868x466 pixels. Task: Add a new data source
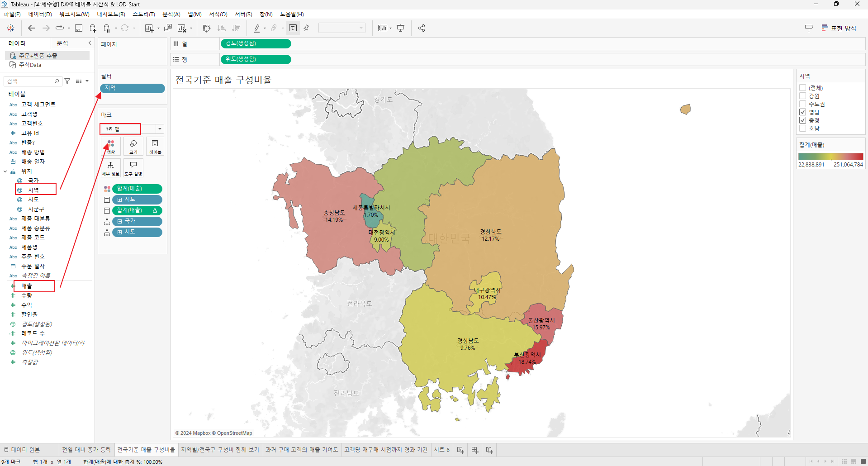[93, 28]
